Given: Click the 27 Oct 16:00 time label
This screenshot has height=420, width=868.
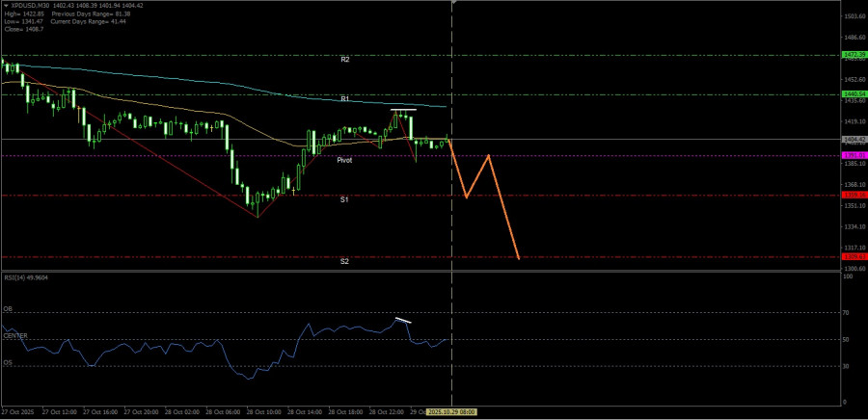Looking at the screenshot, I should point(99,412).
